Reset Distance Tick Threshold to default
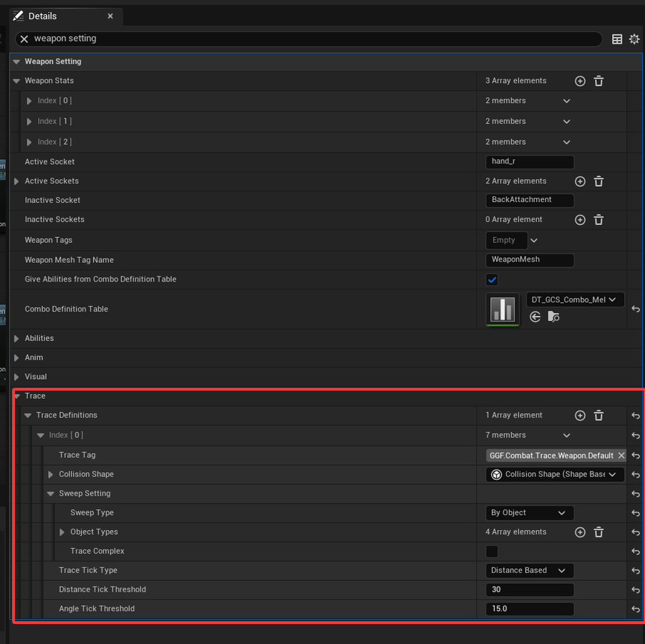645x644 pixels. (636, 590)
